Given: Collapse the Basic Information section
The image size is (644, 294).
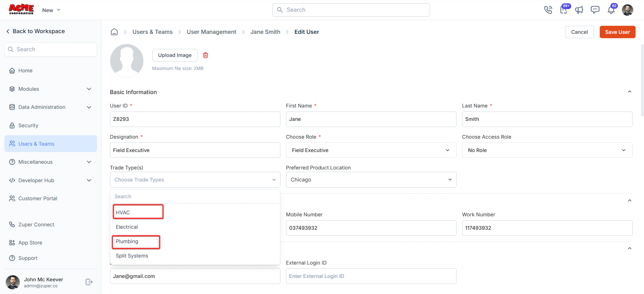Looking at the screenshot, I should 630,92.
